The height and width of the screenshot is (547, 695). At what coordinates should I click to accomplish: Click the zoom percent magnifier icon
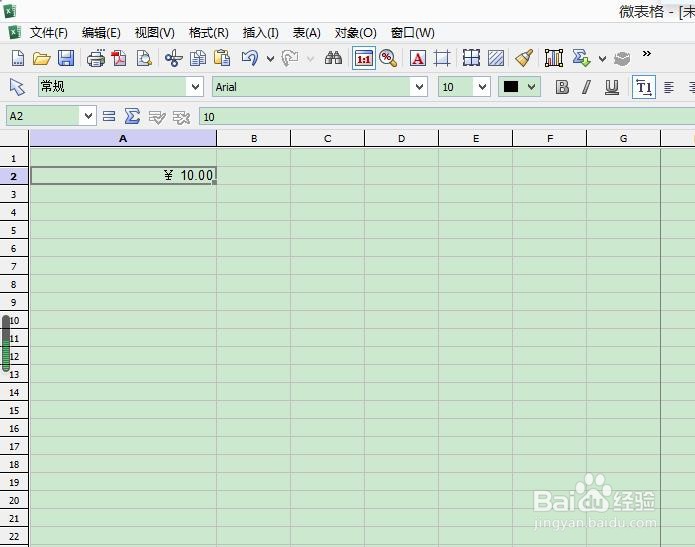point(388,58)
